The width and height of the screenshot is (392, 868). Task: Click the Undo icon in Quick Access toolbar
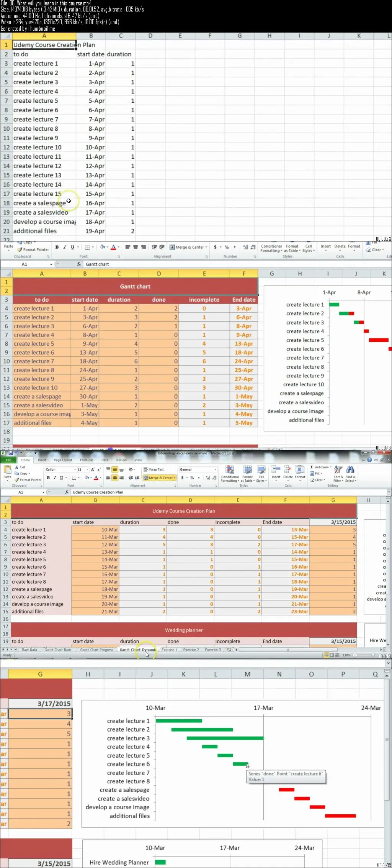coord(17,453)
